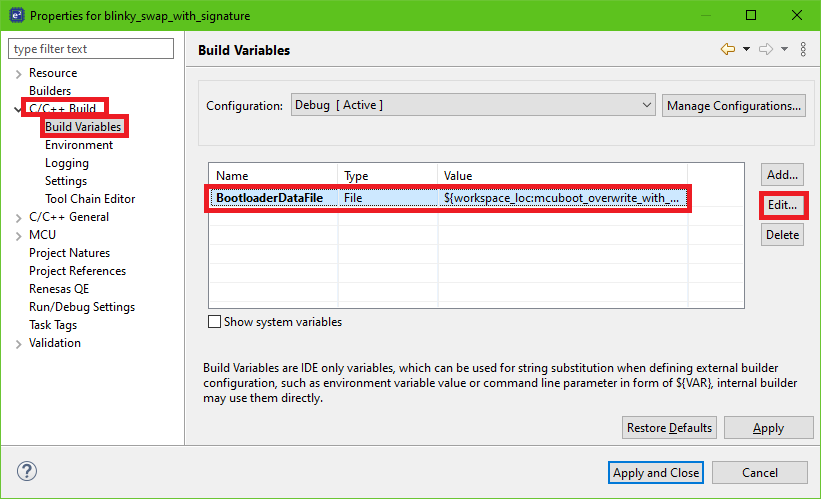
Task: Click the Manage Configurations button
Action: click(x=733, y=105)
